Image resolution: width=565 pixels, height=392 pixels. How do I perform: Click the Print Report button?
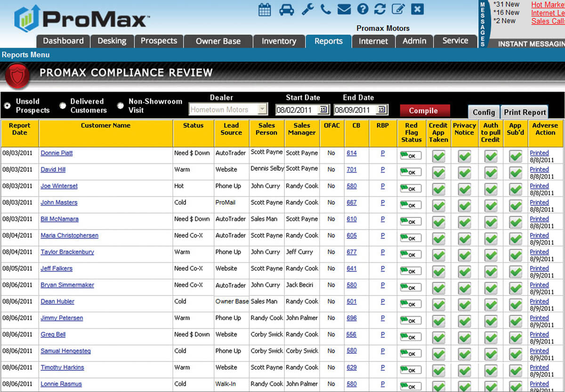point(525,112)
